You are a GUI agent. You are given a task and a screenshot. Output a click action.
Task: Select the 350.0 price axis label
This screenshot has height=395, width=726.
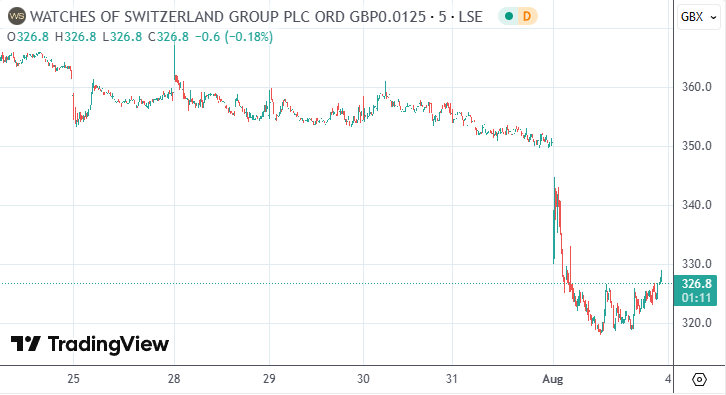pyautogui.click(x=696, y=146)
